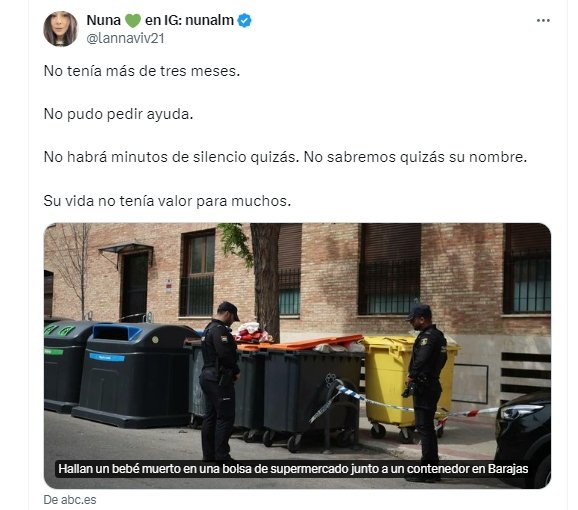Click the 'en IG: nunalm' name text
The image size is (578, 510).
tap(189, 20)
